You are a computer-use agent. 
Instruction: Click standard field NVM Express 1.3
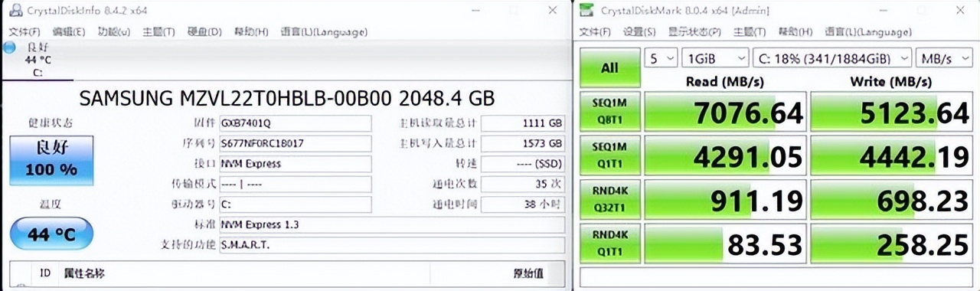click(x=392, y=225)
